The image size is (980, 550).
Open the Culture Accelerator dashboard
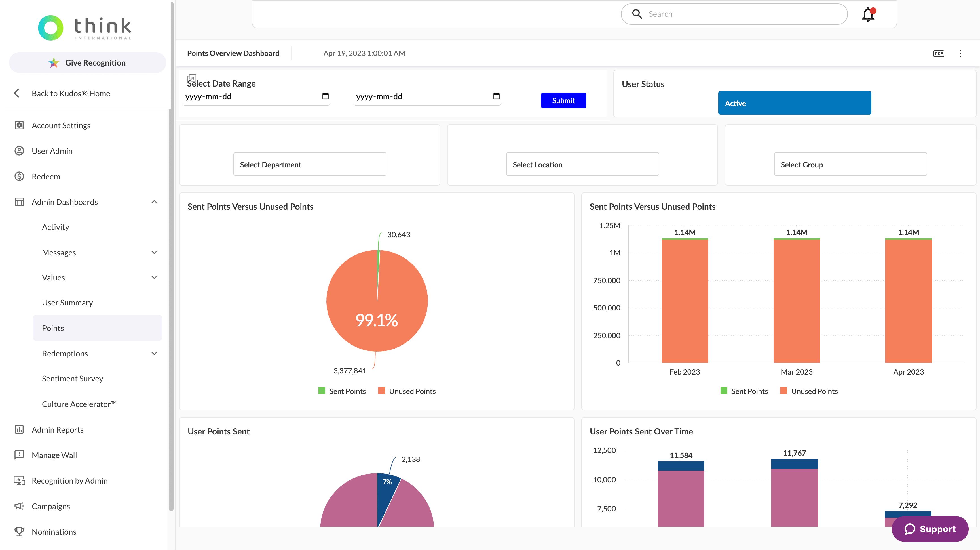coord(79,404)
